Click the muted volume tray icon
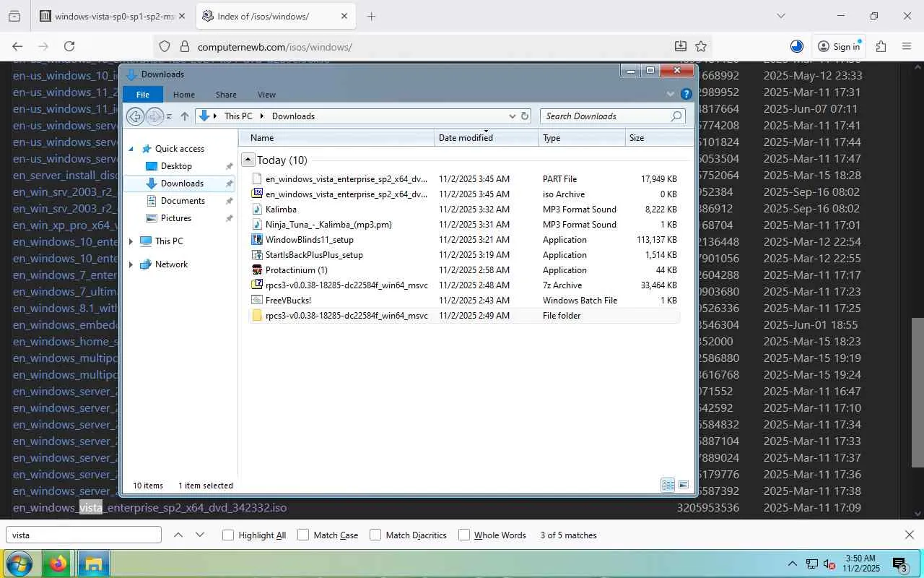 click(x=830, y=564)
